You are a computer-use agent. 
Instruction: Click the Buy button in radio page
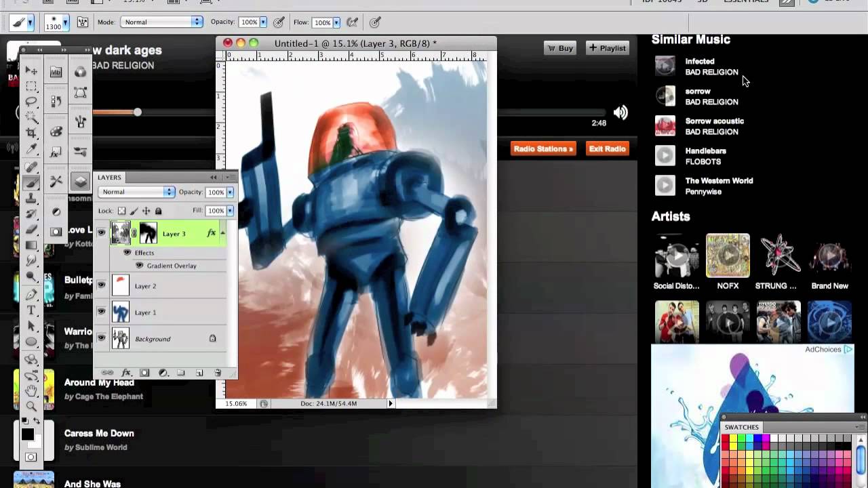(x=559, y=48)
